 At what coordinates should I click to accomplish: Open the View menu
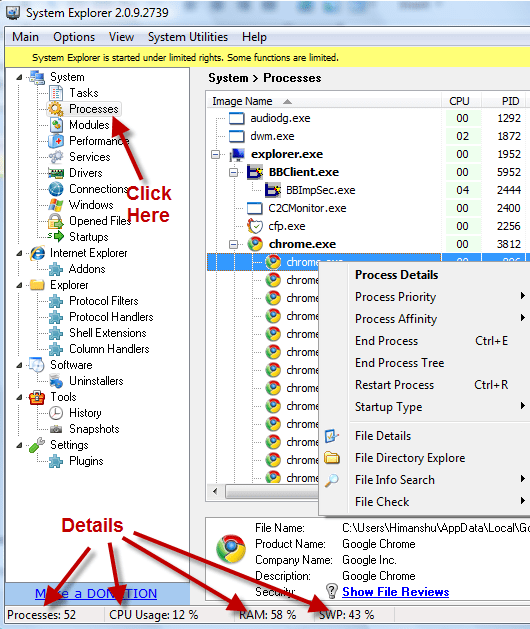tap(121, 37)
